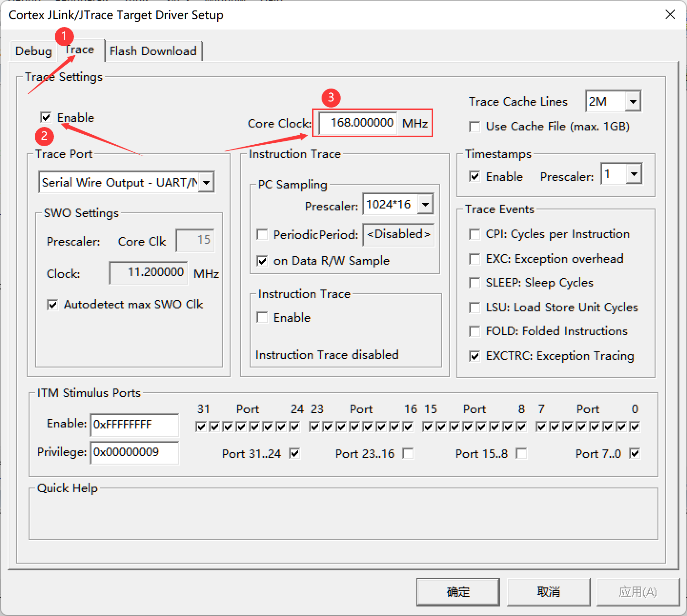Viewport: 687px width, 616px height.
Task: Click the 取消 (Cancel) button
Action: coord(548,592)
